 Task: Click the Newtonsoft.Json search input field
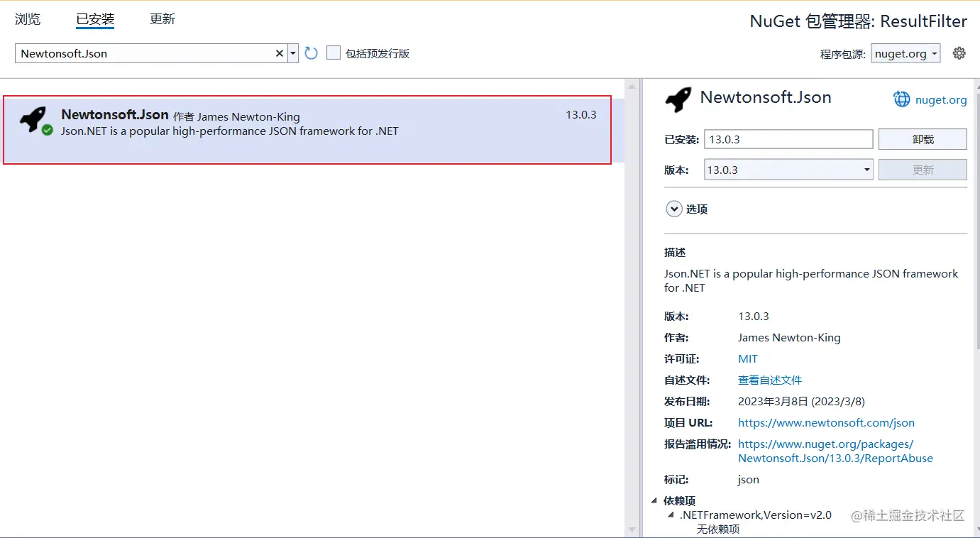145,53
